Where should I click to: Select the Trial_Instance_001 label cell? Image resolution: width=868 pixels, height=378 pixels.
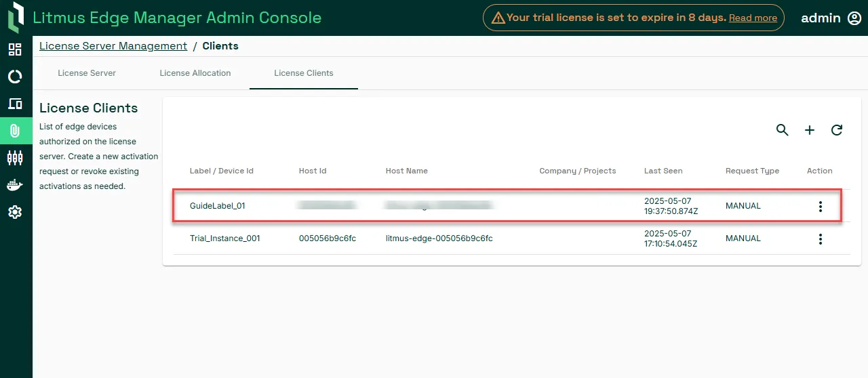(x=225, y=238)
